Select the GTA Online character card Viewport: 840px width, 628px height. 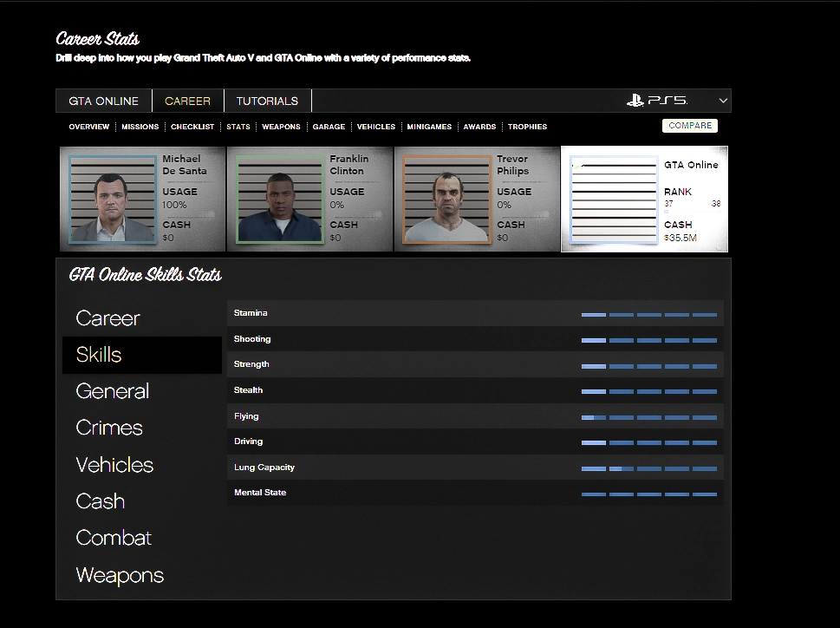coord(644,199)
